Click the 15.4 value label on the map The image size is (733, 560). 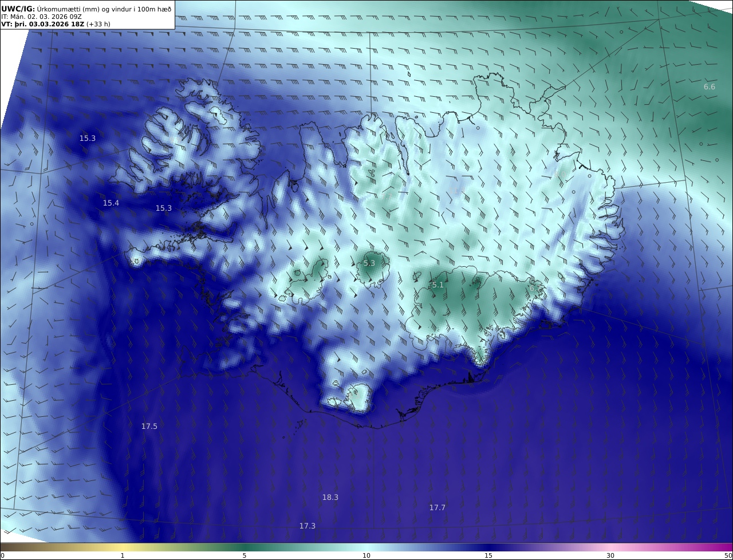[x=111, y=203]
